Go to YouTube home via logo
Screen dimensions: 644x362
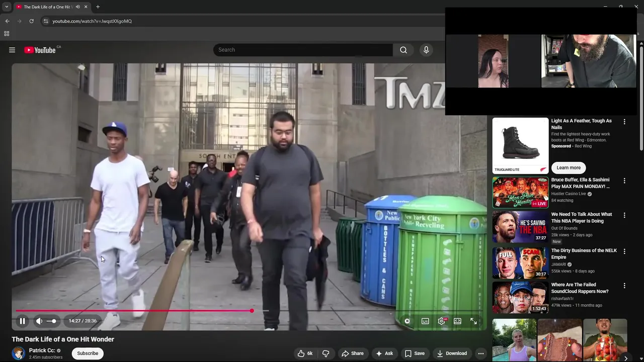point(40,50)
